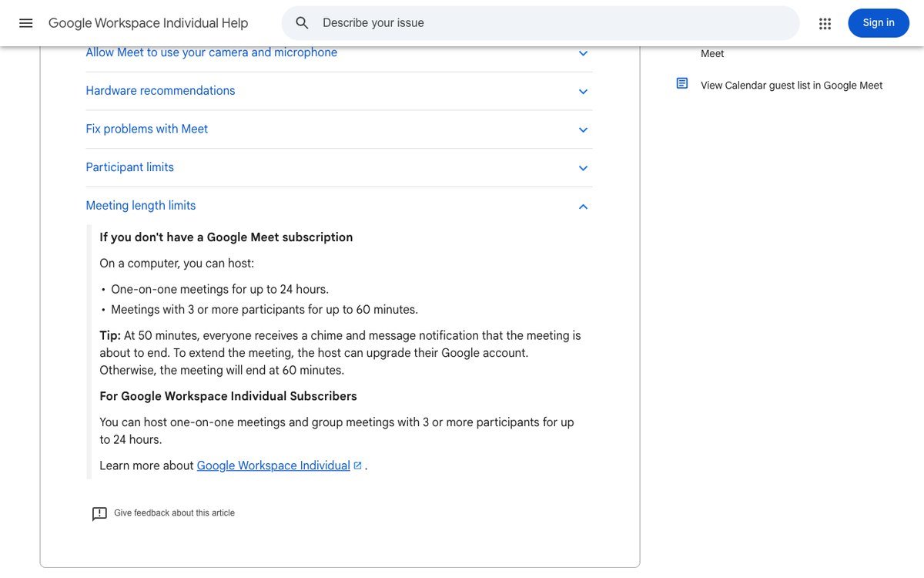This screenshot has width=924, height=578.
Task: Open the hamburger main menu
Action: coord(26,23)
